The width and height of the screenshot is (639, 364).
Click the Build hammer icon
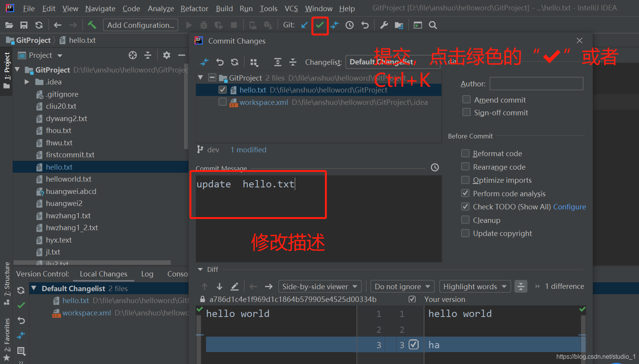click(92, 25)
